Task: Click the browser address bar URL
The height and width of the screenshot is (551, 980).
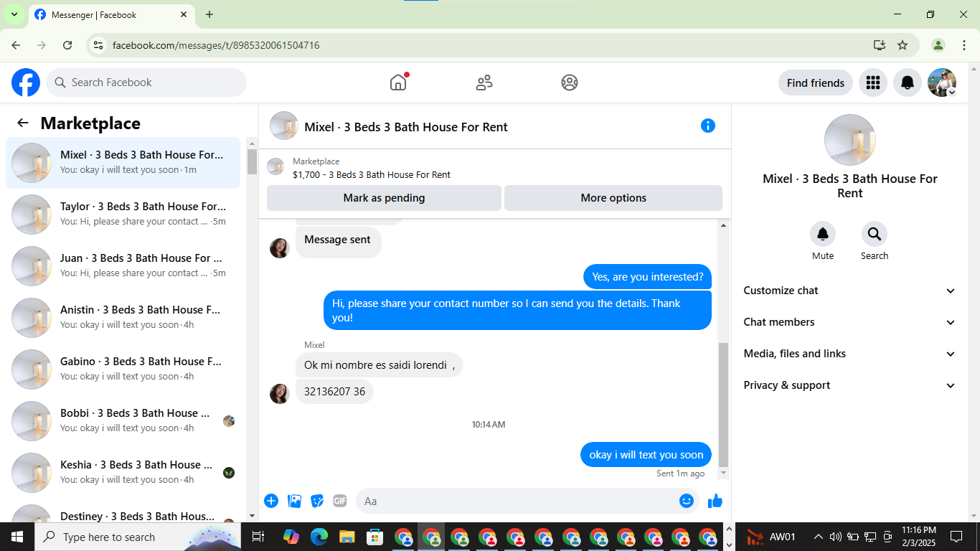Action: (x=216, y=45)
